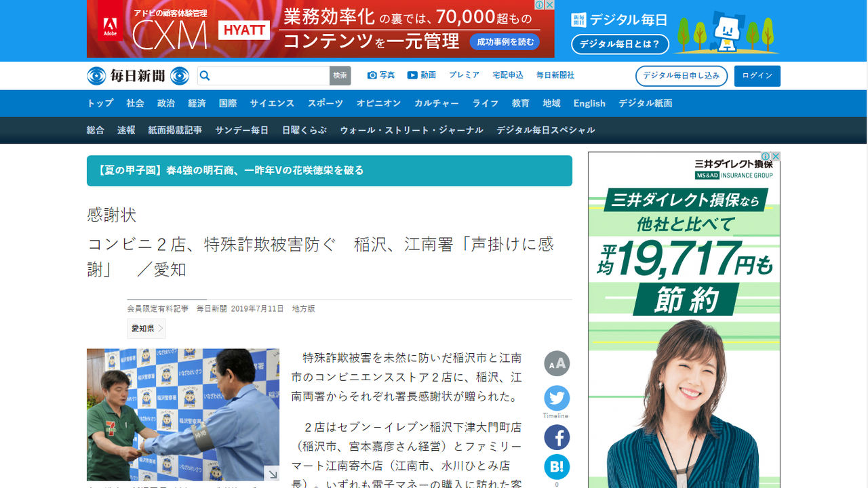Viewport: 868px width, 488px height.
Task: Share the article on Facebook
Action: [557, 438]
